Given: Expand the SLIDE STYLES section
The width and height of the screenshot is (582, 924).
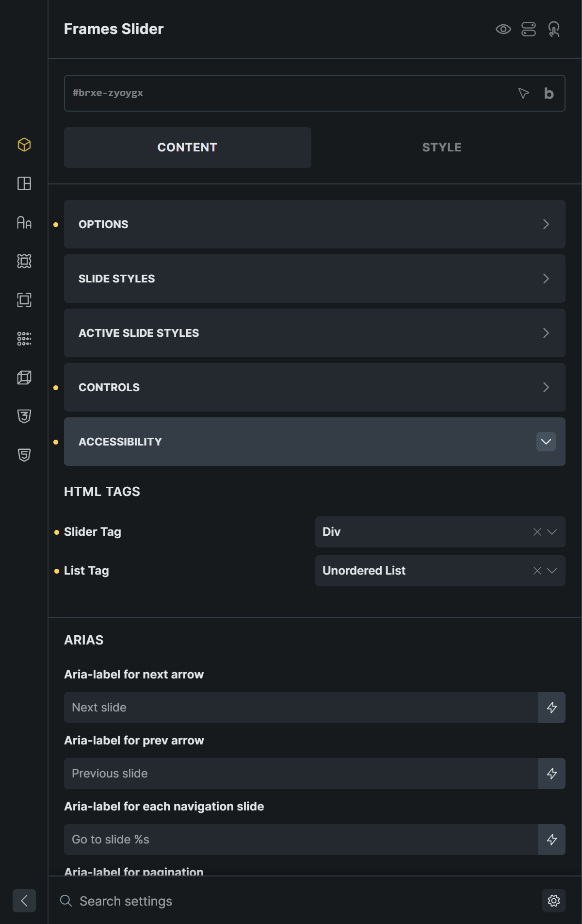Looking at the screenshot, I should pos(315,279).
